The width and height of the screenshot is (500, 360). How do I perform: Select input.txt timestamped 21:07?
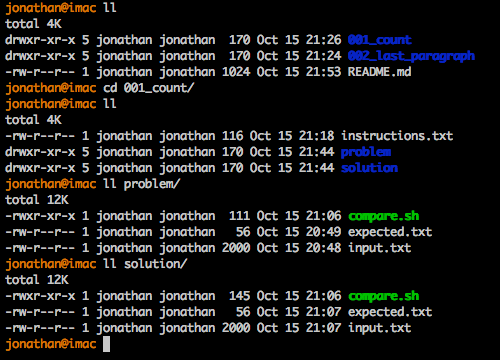tap(379, 328)
